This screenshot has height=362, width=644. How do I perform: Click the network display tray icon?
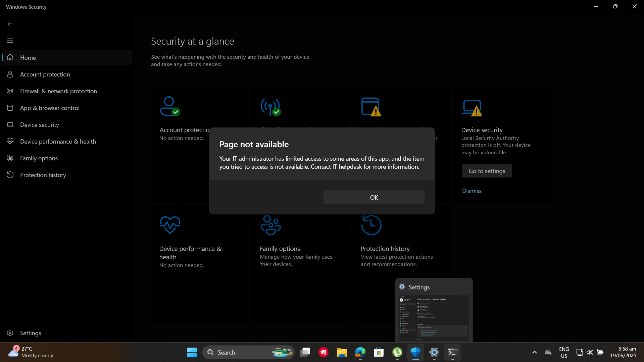point(580,352)
